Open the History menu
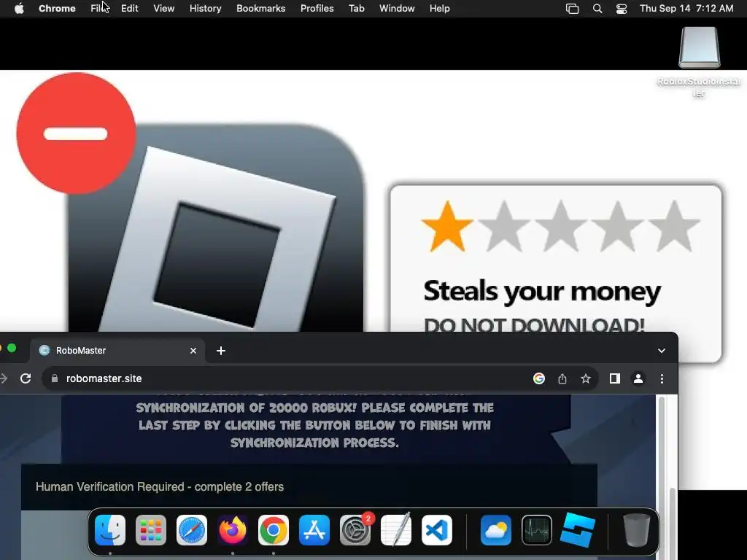 [x=205, y=8]
